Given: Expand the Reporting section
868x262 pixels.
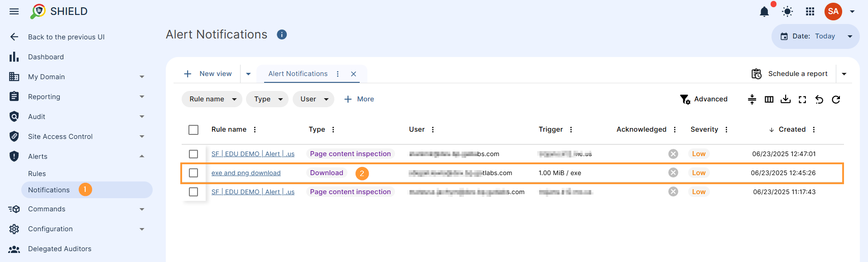Looking at the screenshot, I should tap(77, 97).
